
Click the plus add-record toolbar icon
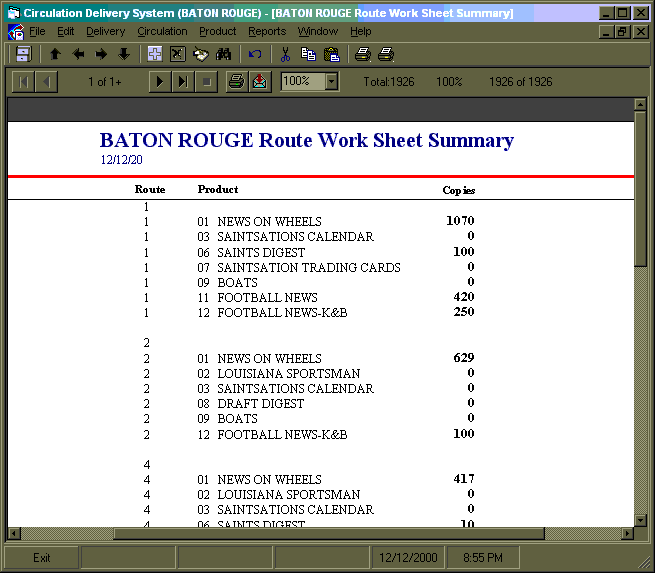[x=155, y=54]
